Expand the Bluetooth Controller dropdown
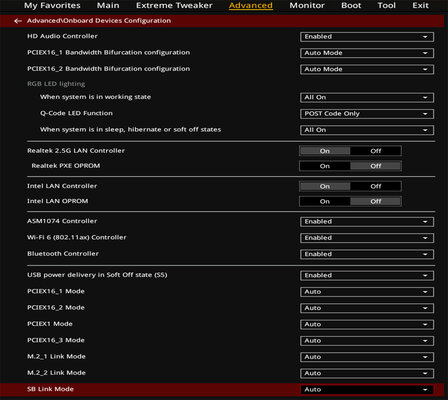The image size is (448, 400). pos(367,254)
